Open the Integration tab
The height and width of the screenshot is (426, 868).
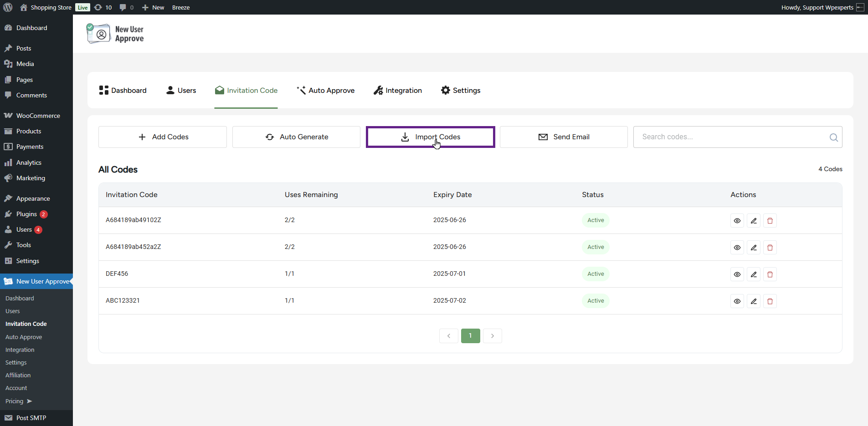tap(398, 91)
